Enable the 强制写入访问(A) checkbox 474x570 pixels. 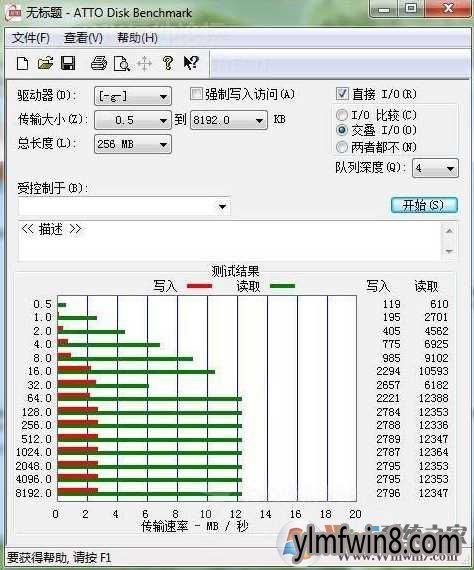tap(196, 94)
